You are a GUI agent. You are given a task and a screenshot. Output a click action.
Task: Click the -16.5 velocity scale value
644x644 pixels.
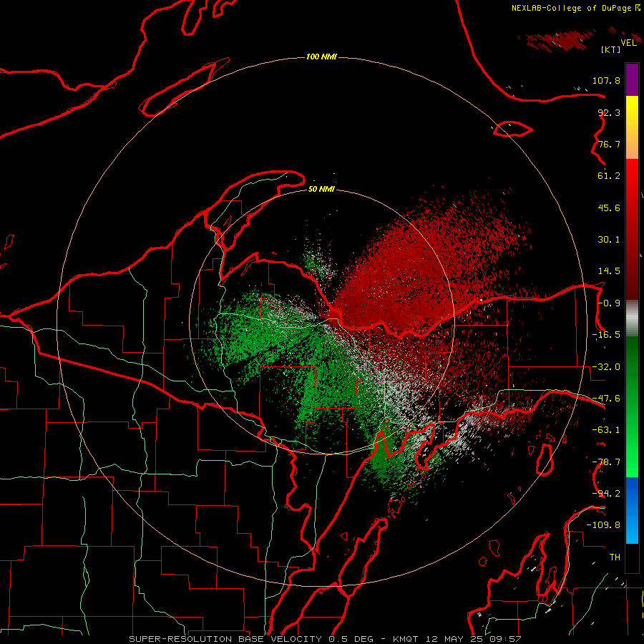606,335
